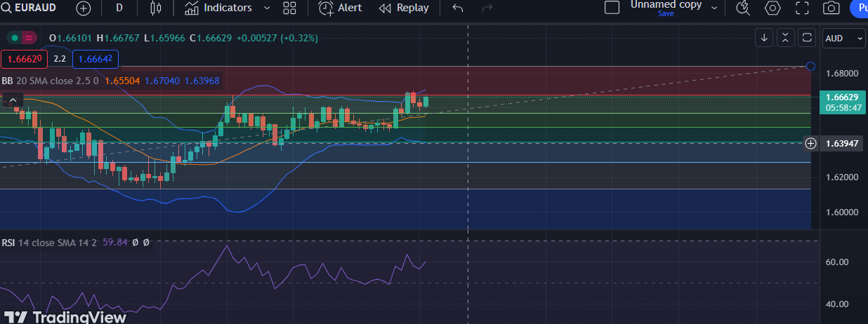Click the 1.60000 price scale label
868x324 pixels.
point(842,212)
